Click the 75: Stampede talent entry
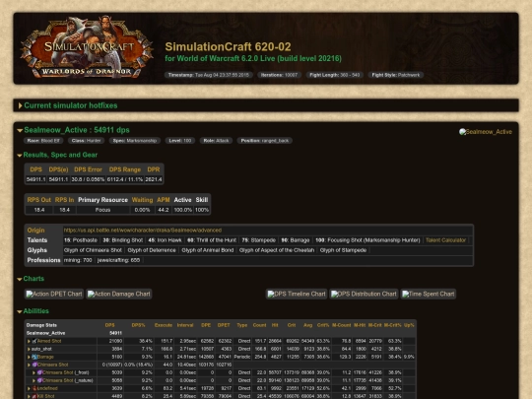Viewport: 532px width, 399px height. [x=259, y=240]
